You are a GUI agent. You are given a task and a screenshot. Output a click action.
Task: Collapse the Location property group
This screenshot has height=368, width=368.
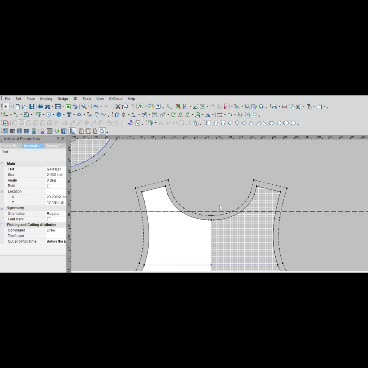pos(3,191)
